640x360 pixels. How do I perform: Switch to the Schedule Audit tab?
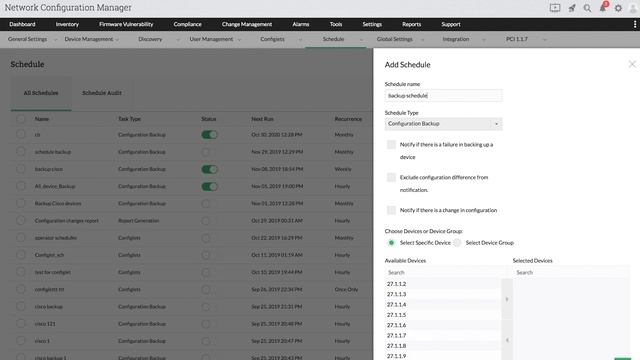[102, 93]
